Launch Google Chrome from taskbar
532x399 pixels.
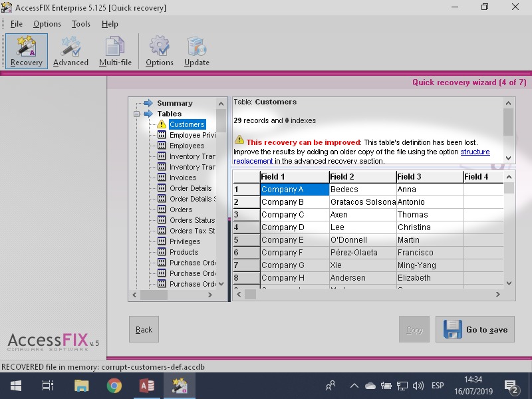click(x=114, y=386)
